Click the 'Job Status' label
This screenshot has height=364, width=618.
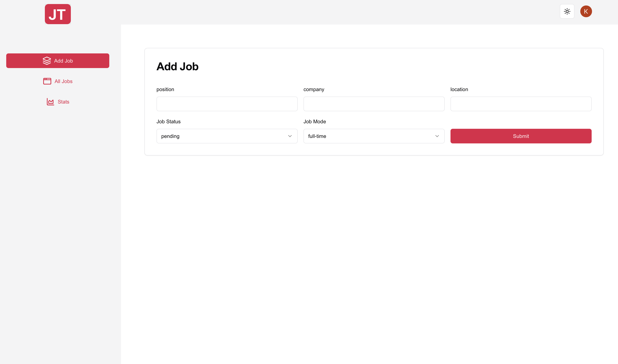[x=168, y=121]
